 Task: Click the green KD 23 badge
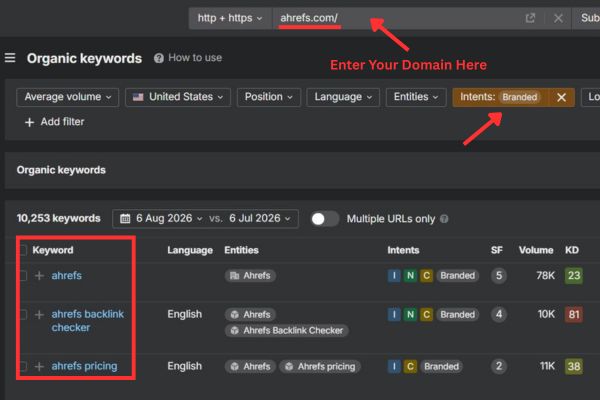[x=574, y=276]
